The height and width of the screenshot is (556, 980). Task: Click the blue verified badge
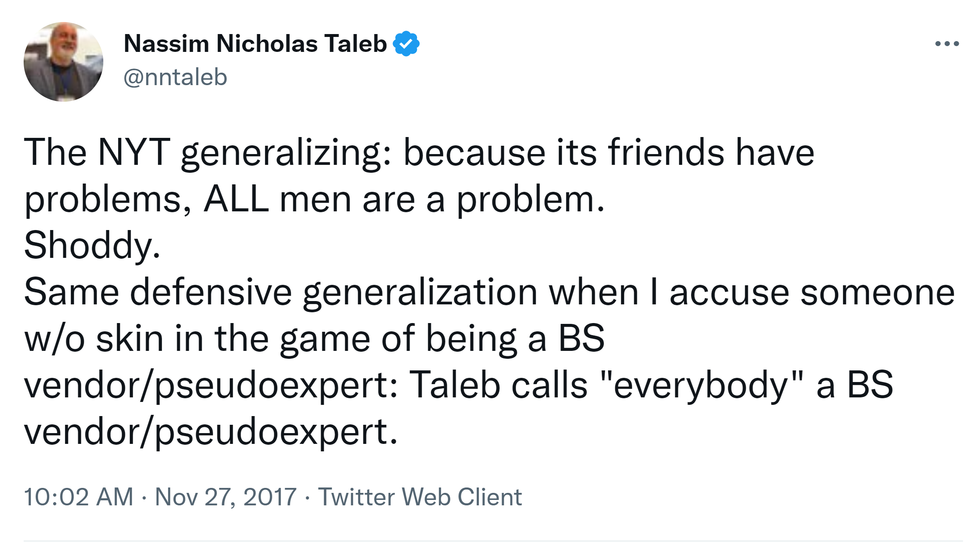pos(406,44)
